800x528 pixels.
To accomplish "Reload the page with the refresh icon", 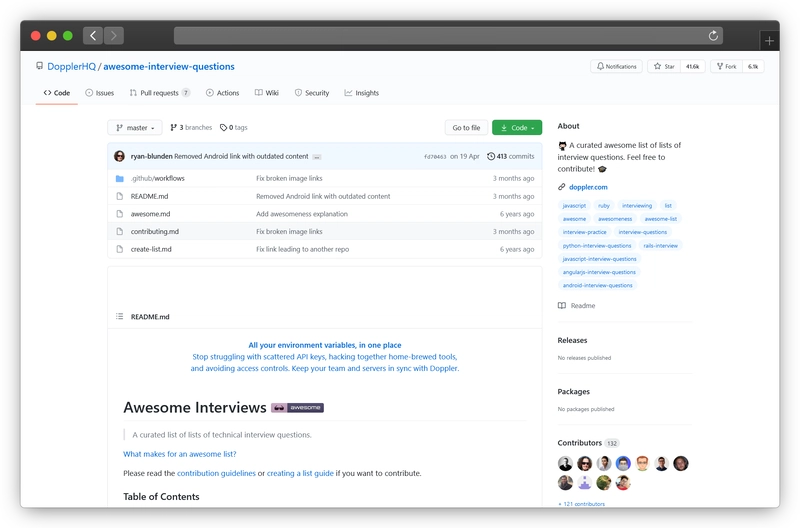I will click(713, 35).
